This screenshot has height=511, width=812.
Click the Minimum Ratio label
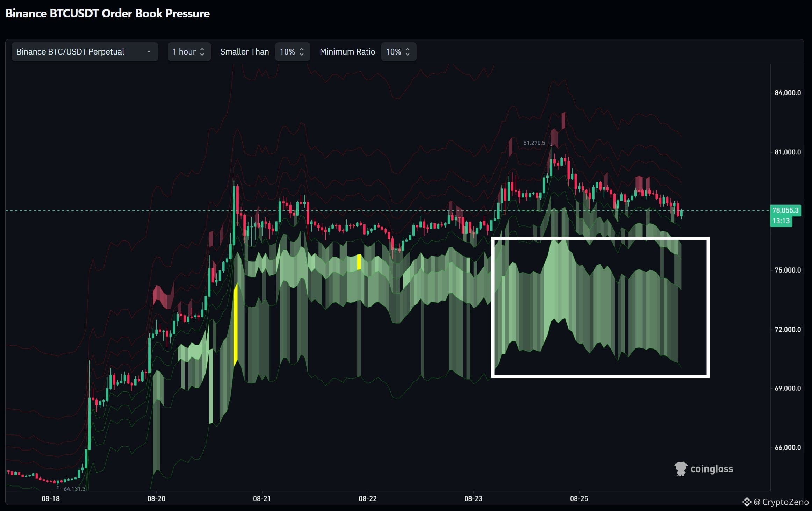point(347,52)
